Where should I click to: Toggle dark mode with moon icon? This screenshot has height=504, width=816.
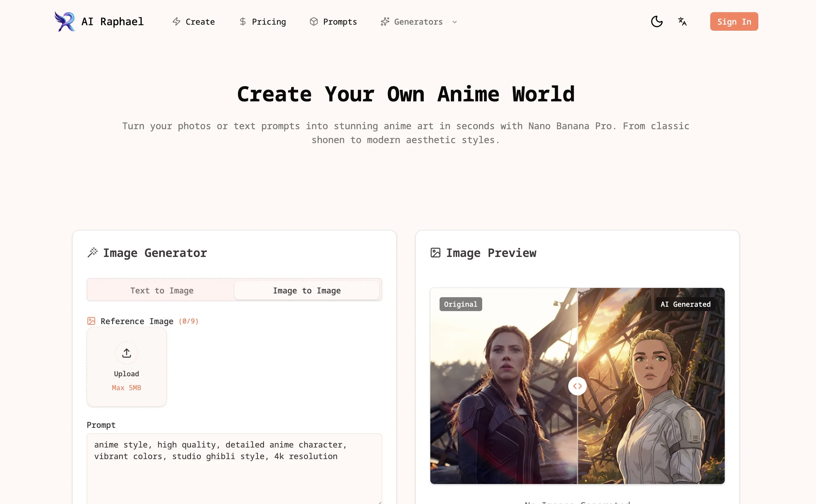coord(656,22)
